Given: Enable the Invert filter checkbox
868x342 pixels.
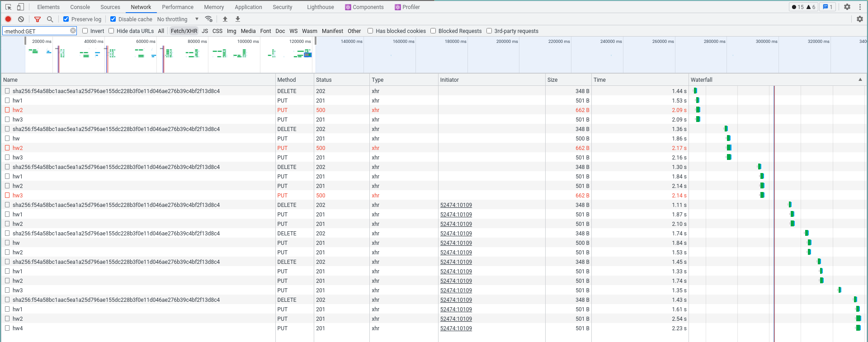Looking at the screenshot, I should point(85,31).
